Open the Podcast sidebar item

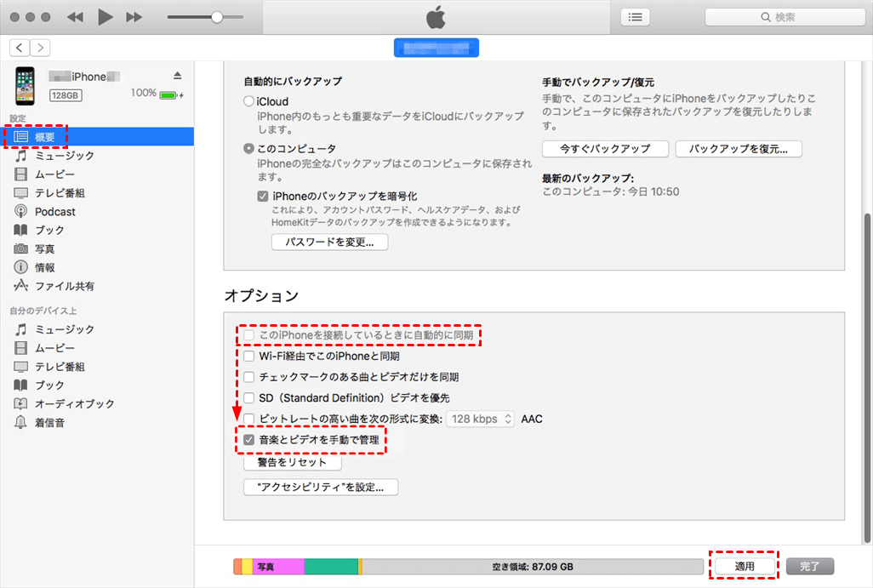(x=54, y=212)
